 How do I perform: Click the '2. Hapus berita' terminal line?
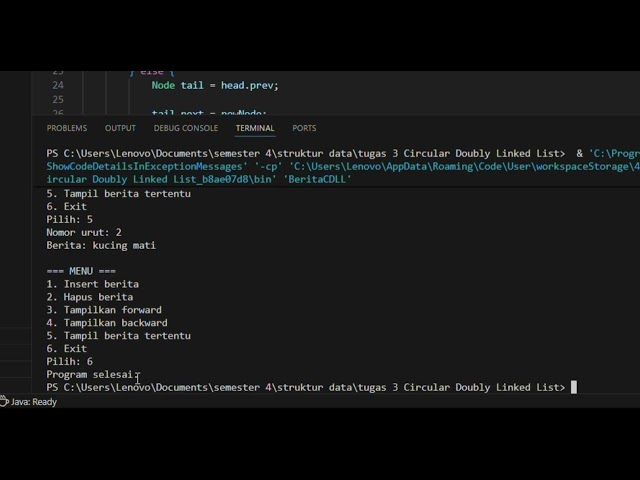click(90, 297)
